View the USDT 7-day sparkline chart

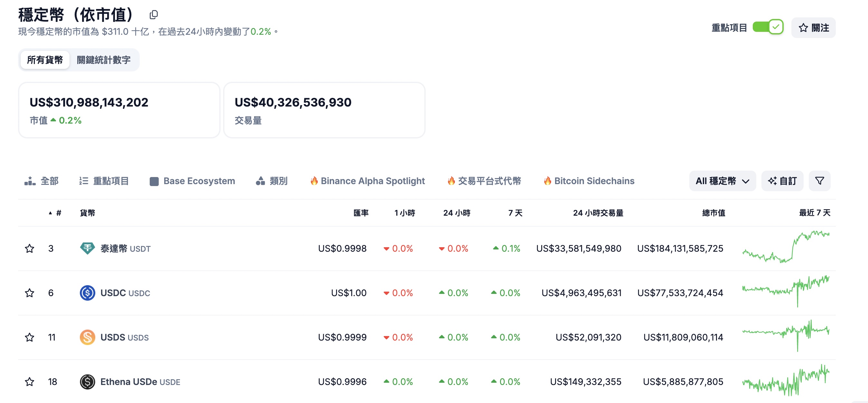point(786,247)
